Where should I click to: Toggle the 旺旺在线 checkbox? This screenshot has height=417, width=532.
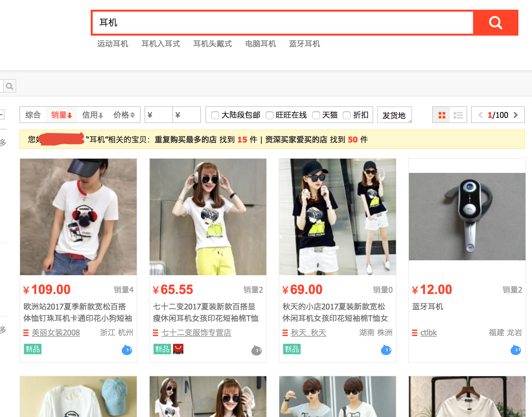(x=269, y=115)
